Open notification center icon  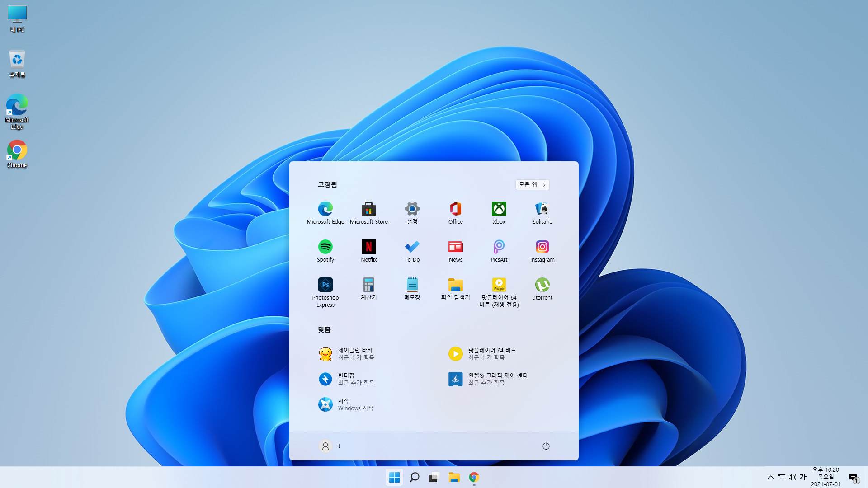[x=854, y=477]
